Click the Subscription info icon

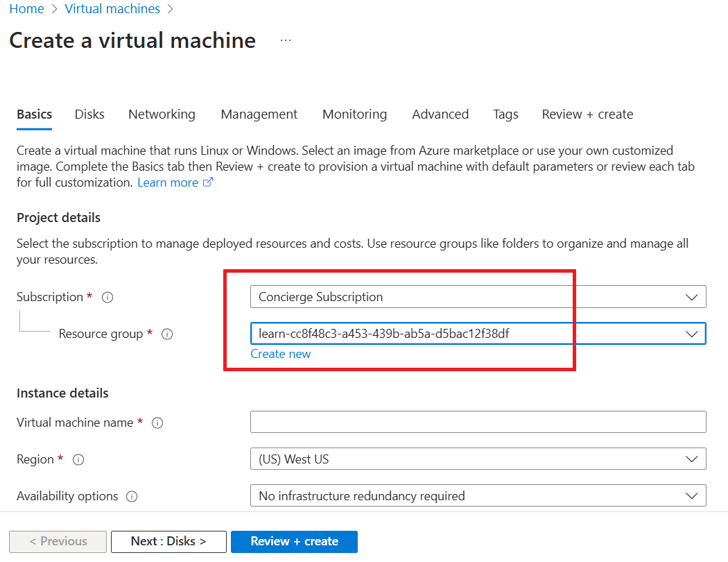tap(107, 296)
